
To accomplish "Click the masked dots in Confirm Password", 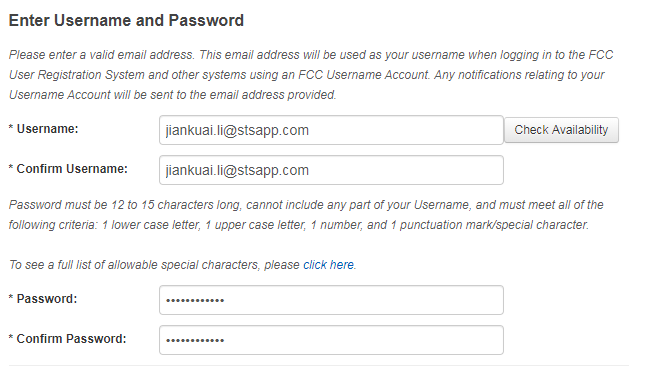I will [195, 340].
